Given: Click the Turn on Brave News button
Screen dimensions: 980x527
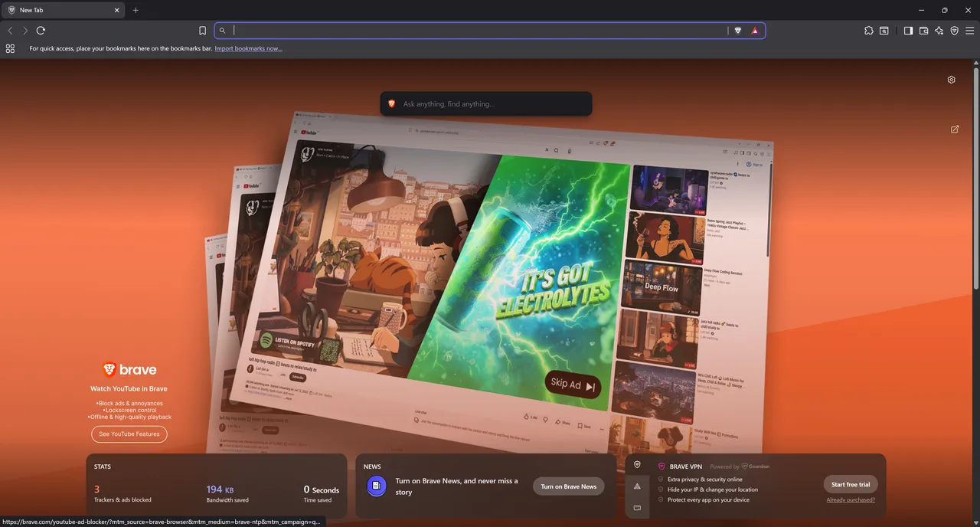Looking at the screenshot, I should coord(569,486).
